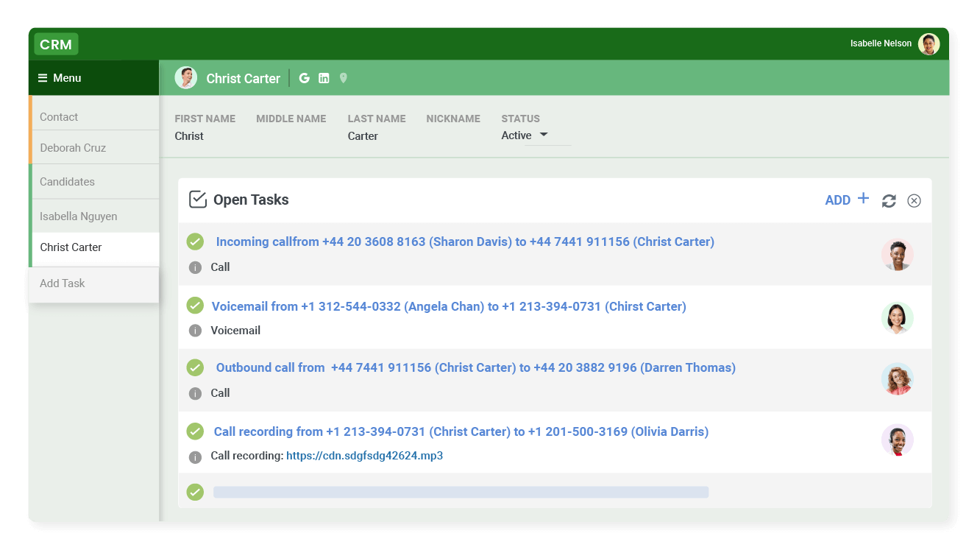
Task: Select Candidates in the sidebar
Action: (x=67, y=181)
